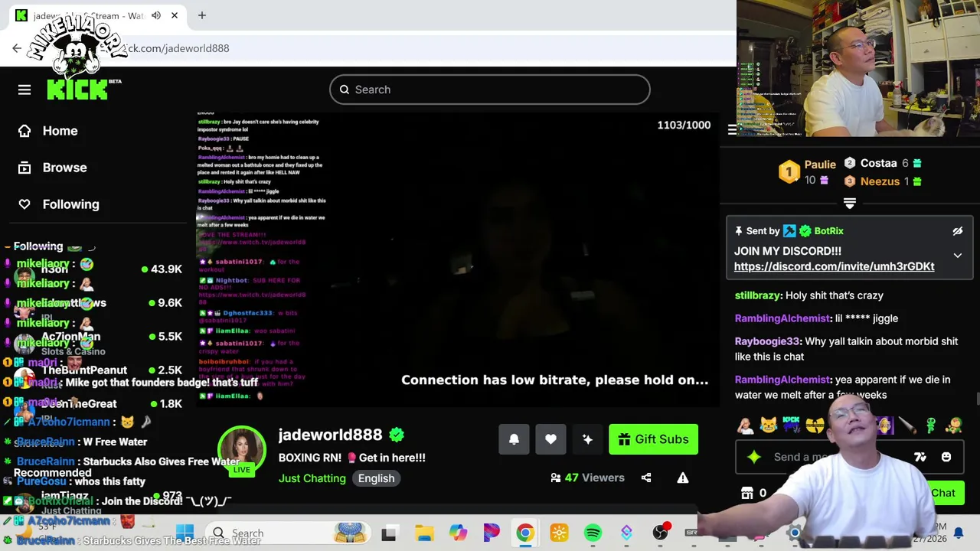This screenshot has width=980, height=551.
Task: Click the 7TV icon in chat input
Action: (x=920, y=457)
